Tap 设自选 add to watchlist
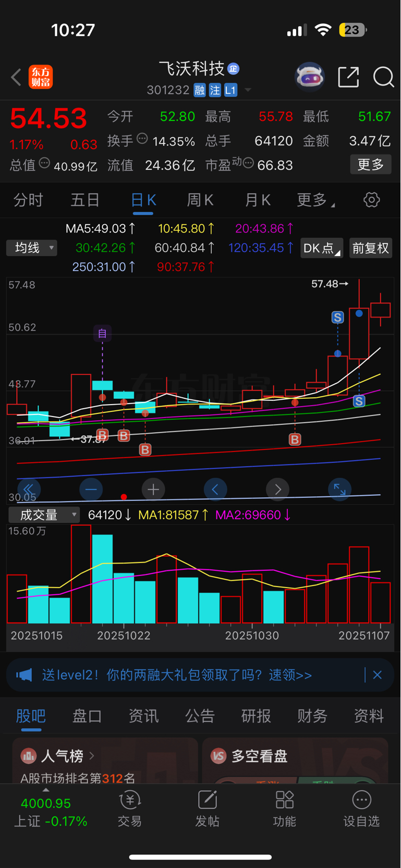 click(x=361, y=809)
